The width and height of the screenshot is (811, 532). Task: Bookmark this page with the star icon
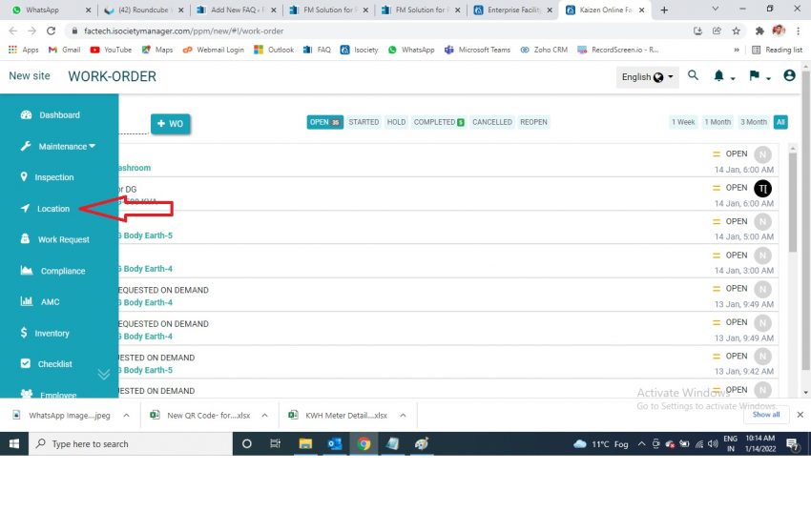(x=736, y=31)
